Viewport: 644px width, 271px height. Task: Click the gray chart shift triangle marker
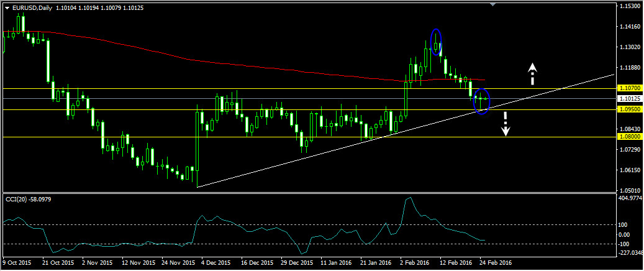click(493, 4)
